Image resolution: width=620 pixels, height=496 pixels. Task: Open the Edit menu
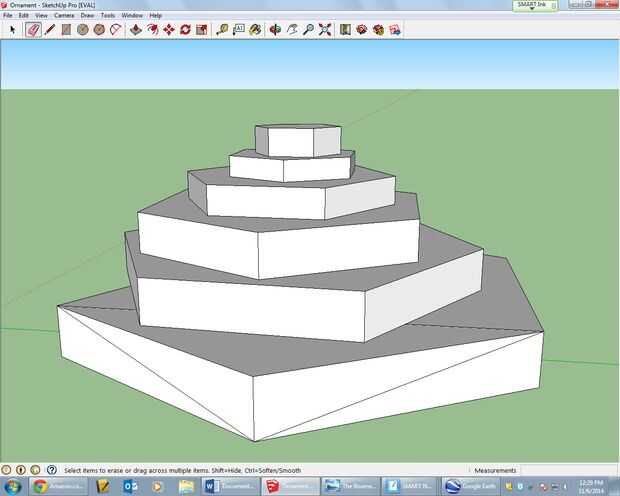click(24, 15)
